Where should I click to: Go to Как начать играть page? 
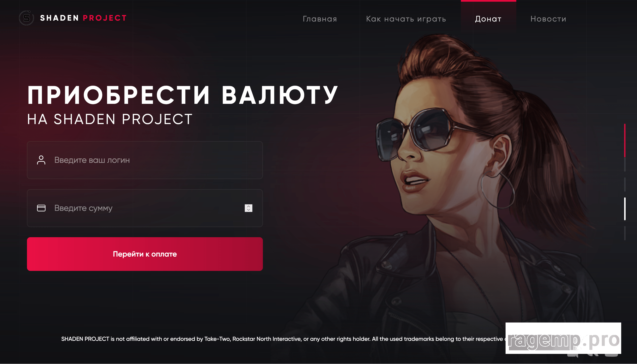tap(406, 19)
